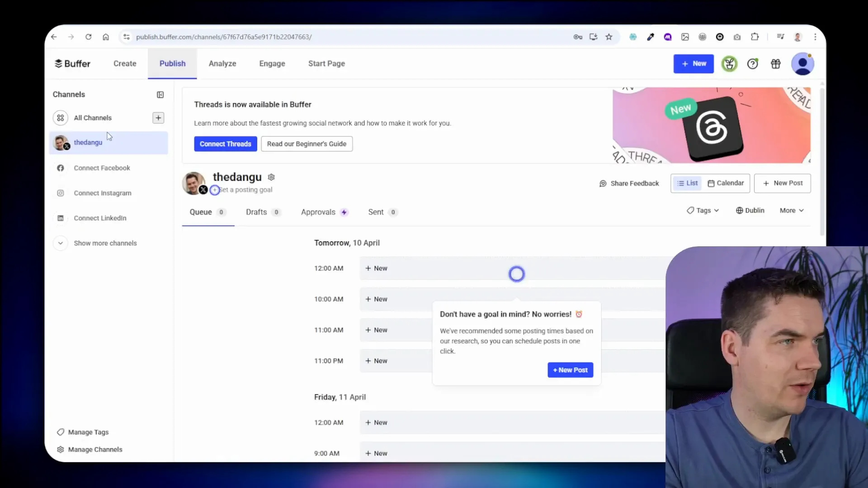
Task: Click Read our Beginner's Guide
Action: [307, 144]
